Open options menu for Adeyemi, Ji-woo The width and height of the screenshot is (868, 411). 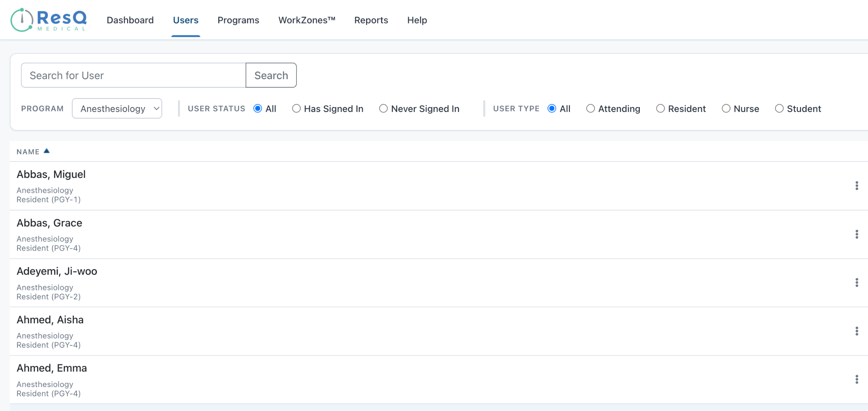(856, 283)
